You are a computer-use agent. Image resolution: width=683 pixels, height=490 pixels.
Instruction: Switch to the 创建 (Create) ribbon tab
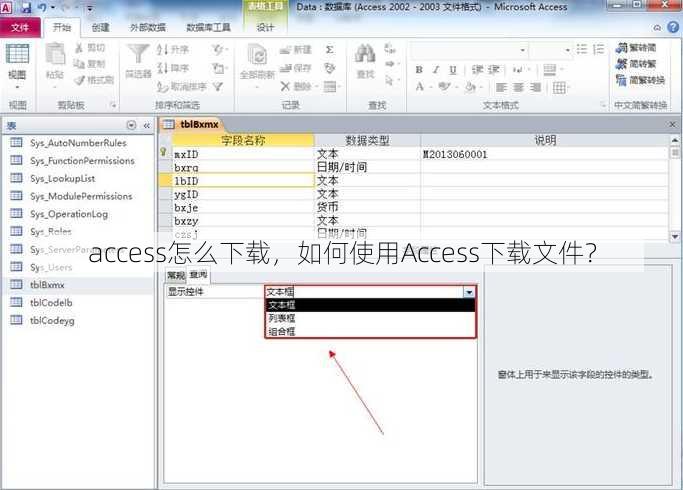pyautogui.click(x=100, y=27)
